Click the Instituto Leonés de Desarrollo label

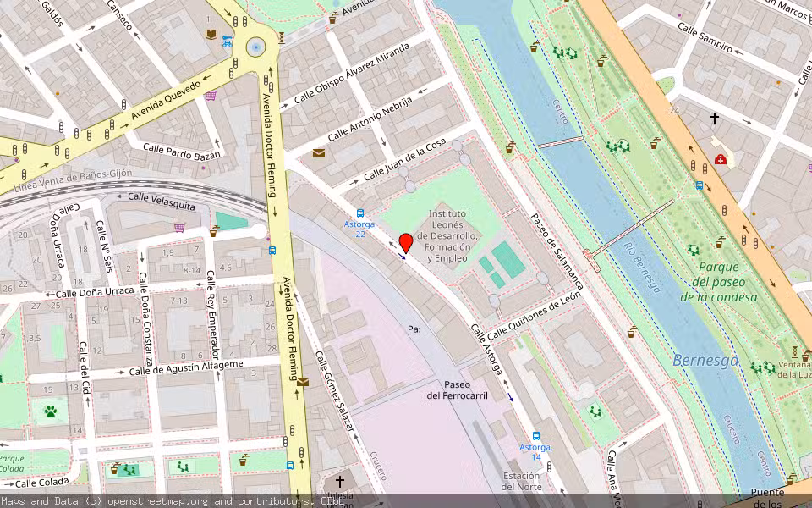454,235
